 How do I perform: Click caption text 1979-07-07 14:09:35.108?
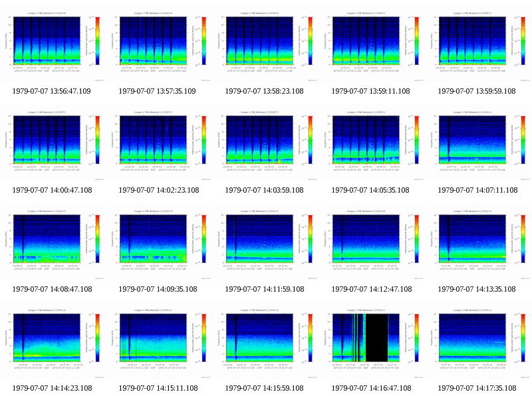(158, 289)
